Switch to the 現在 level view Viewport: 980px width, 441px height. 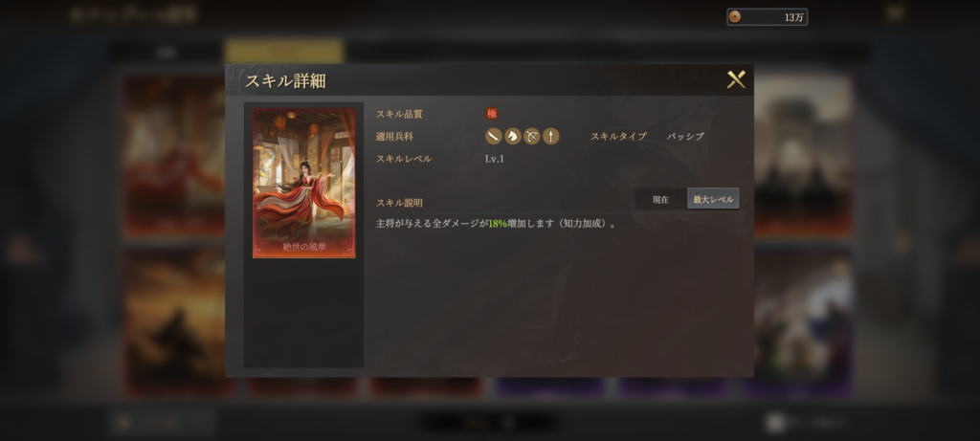tap(660, 199)
